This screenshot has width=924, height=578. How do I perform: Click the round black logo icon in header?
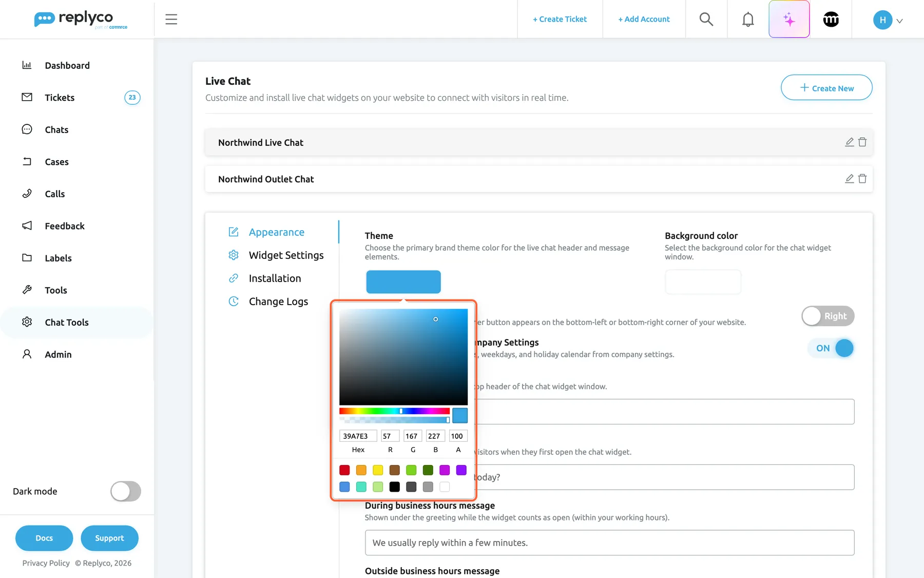pos(831,20)
